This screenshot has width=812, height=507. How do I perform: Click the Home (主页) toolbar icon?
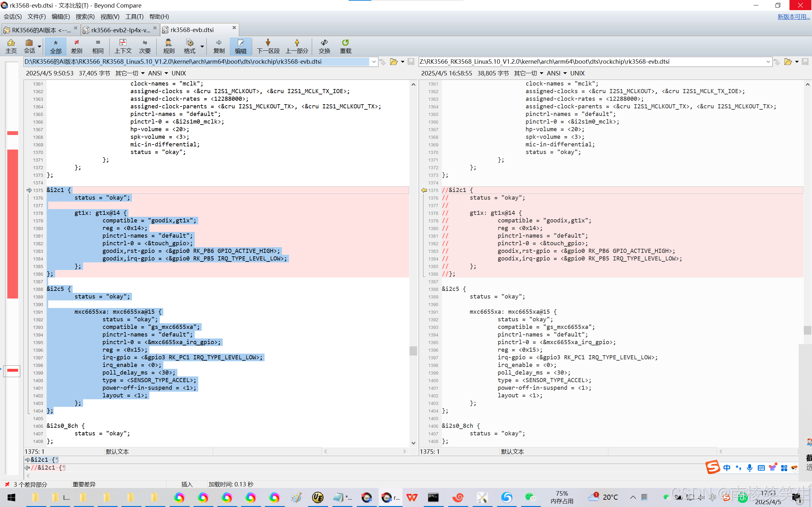(11, 46)
